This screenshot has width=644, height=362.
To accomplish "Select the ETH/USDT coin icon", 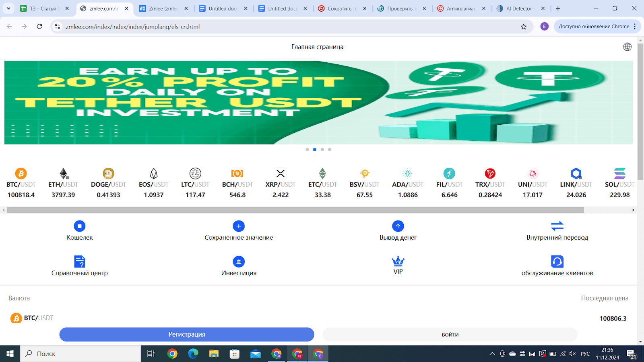I will click(63, 173).
